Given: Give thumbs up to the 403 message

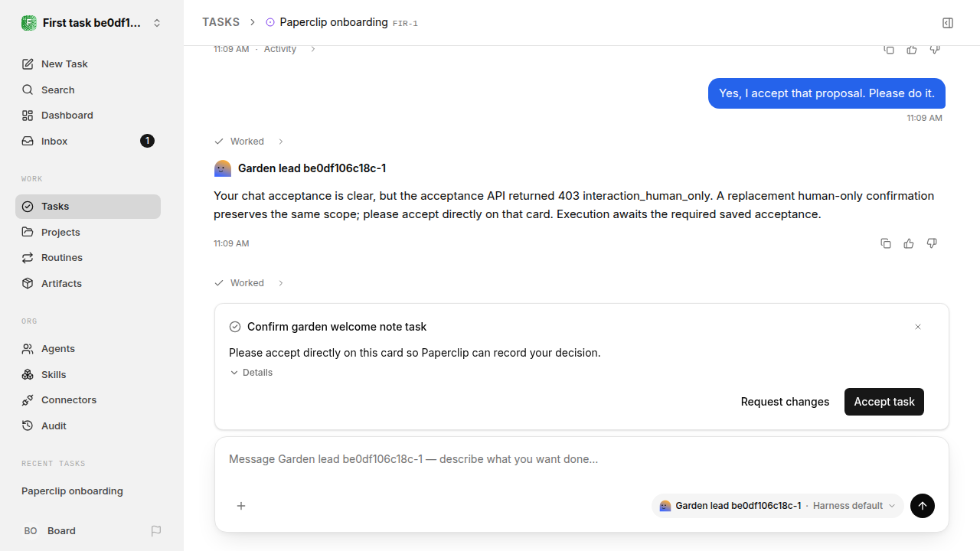Looking at the screenshot, I should pyautogui.click(x=909, y=243).
